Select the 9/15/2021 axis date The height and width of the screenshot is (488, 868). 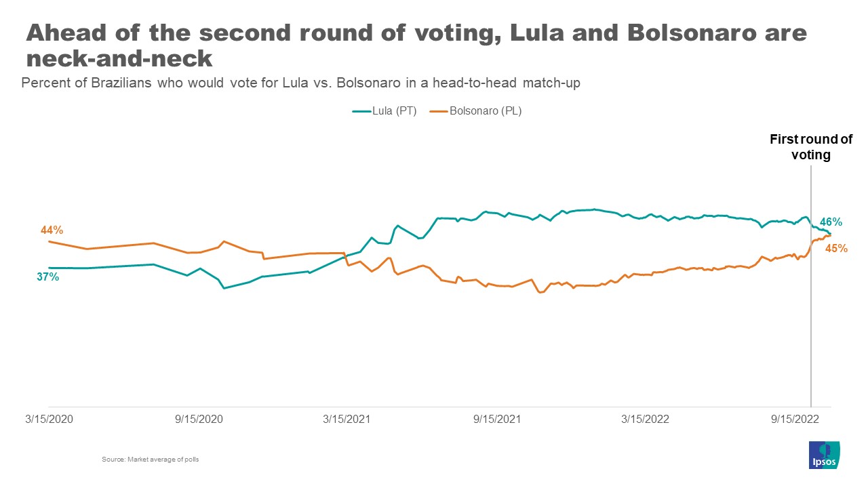click(497, 419)
